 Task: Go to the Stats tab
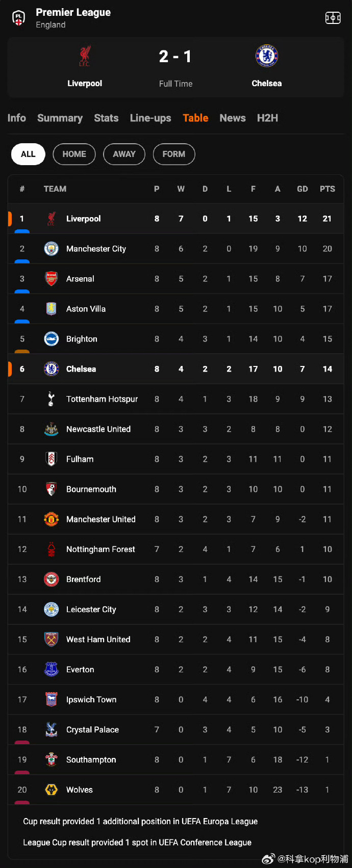click(106, 118)
